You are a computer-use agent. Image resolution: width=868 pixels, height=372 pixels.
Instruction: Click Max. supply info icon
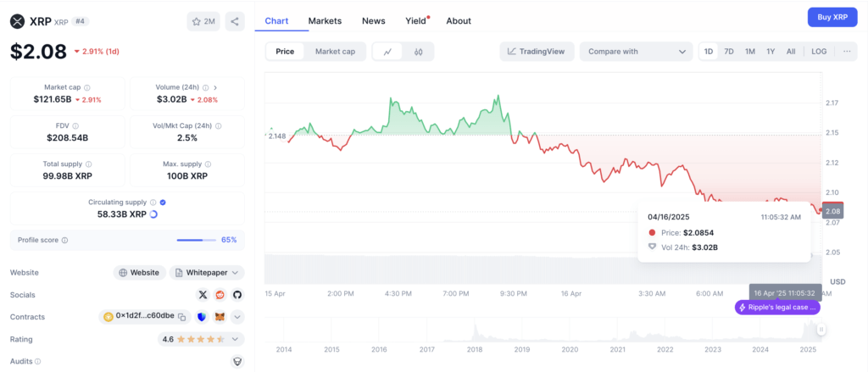(209, 164)
